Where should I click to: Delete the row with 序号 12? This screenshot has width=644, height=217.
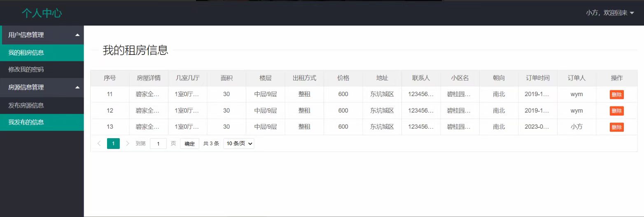(x=616, y=111)
